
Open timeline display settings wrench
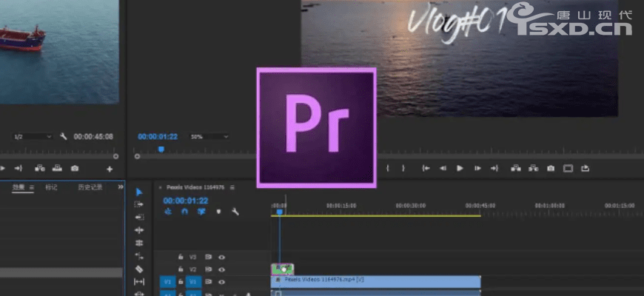tap(235, 212)
